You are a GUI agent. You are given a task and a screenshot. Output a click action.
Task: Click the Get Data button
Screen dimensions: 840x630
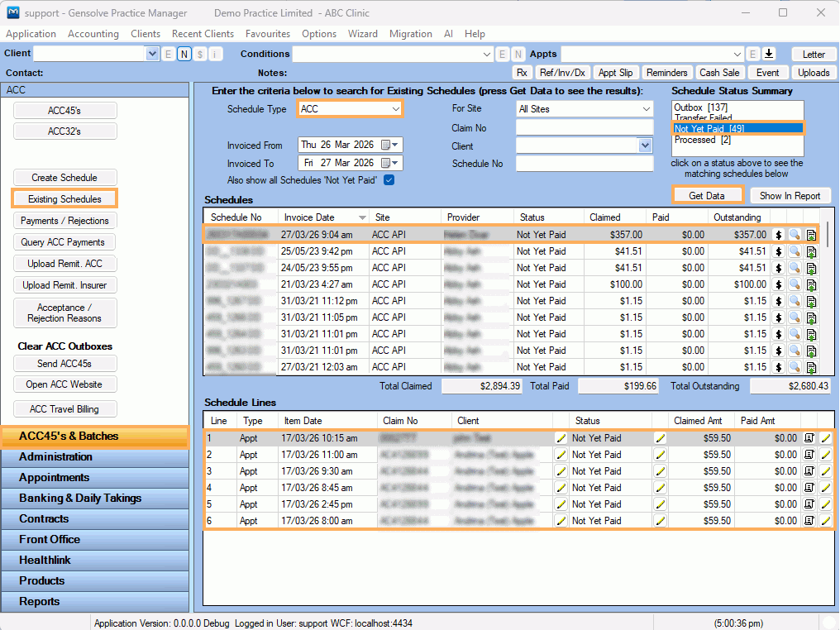coord(707,196)
